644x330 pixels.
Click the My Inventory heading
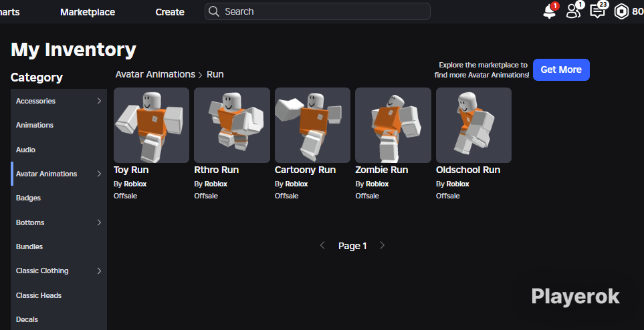click(x=74, y=49)
